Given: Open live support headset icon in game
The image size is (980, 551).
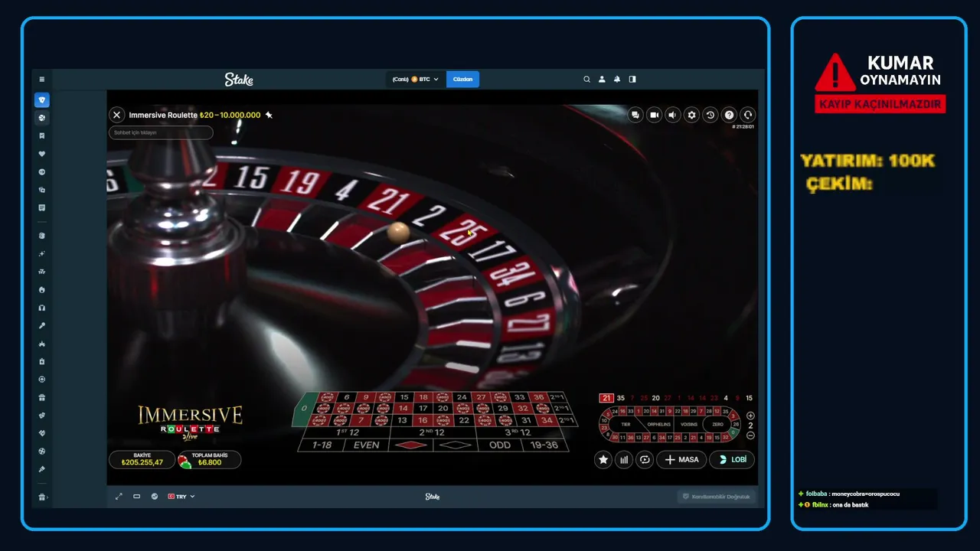Looking at the screenshot, I should point(748,115).
